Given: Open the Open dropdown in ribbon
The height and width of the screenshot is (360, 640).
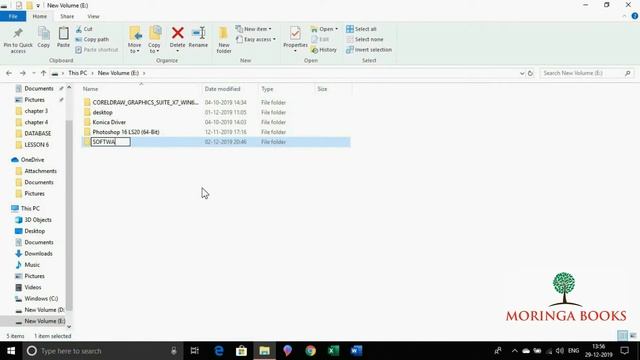Looking at the screenshot, I should point(324,29).
